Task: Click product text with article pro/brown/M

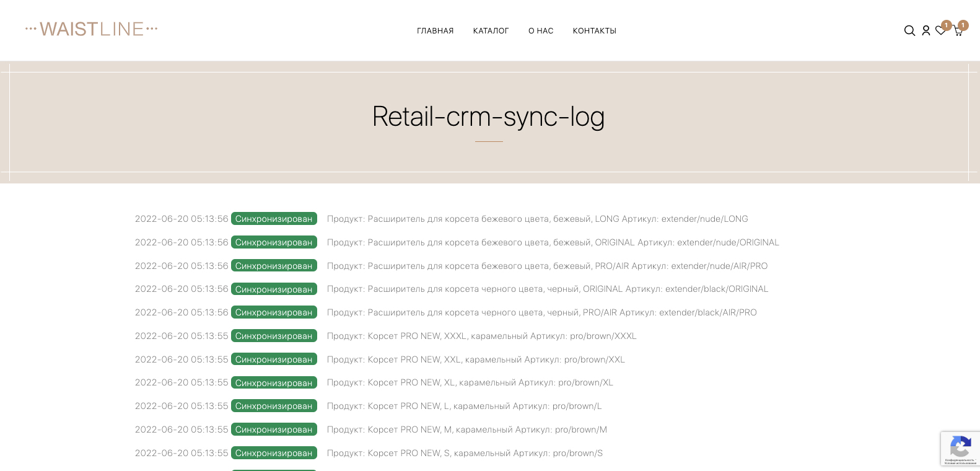Action: click(467, 429)
